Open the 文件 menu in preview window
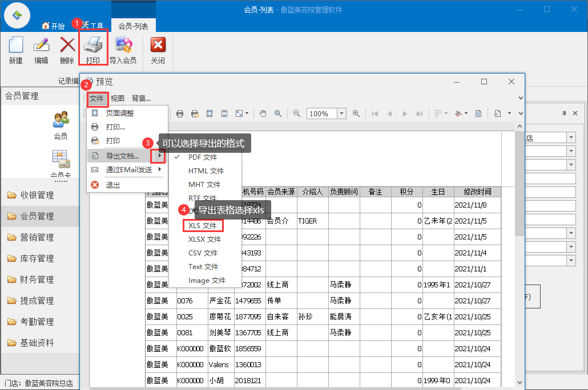The height and width of the screenshot is (390, 588). click(96, 99)
